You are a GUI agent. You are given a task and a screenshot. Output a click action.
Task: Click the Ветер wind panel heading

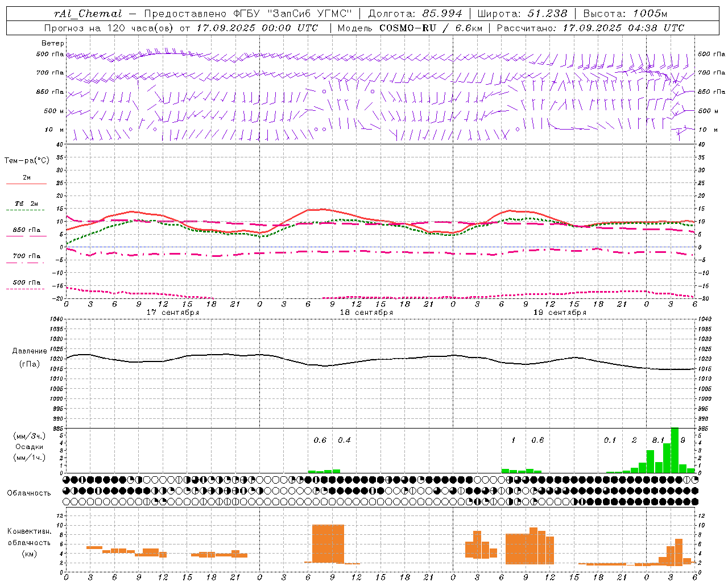click(53, 43)
